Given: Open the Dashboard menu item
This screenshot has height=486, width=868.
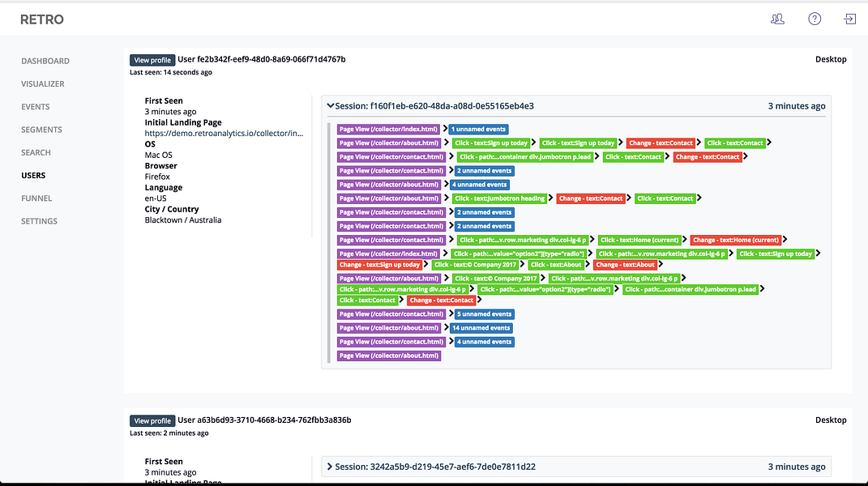Looking at the screenshot, I should pyautogui.click(x=45, y=61).
